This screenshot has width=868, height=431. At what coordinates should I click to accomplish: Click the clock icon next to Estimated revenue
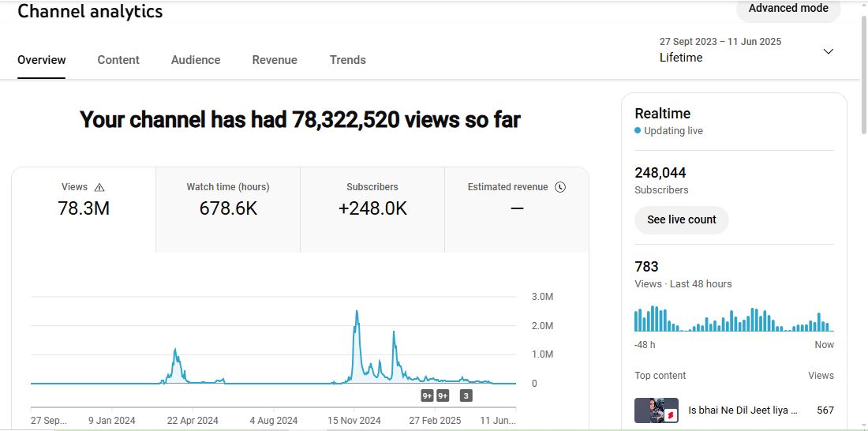560,187
